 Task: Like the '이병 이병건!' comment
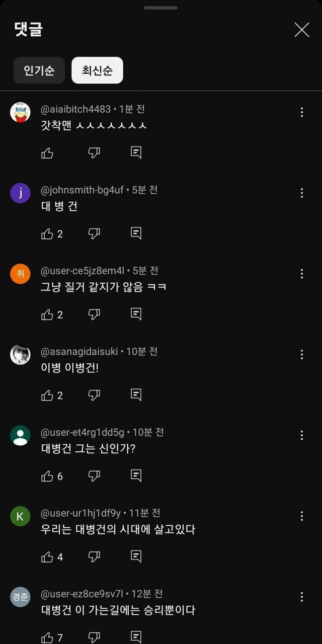[47, 395]
